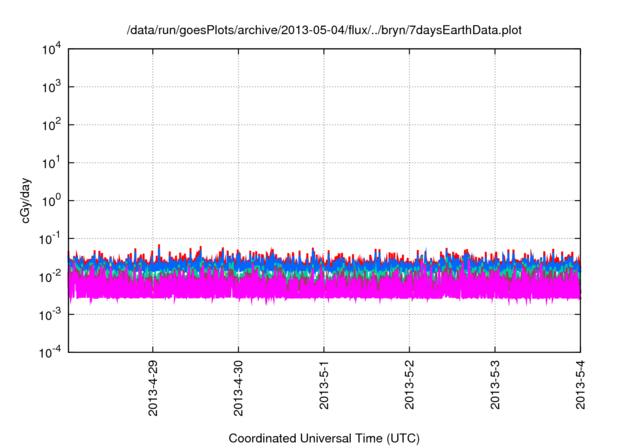The height and width of the screenshot is (448, 640).
Task: Click the plot title file path
Action: click(x=324, y=30)
